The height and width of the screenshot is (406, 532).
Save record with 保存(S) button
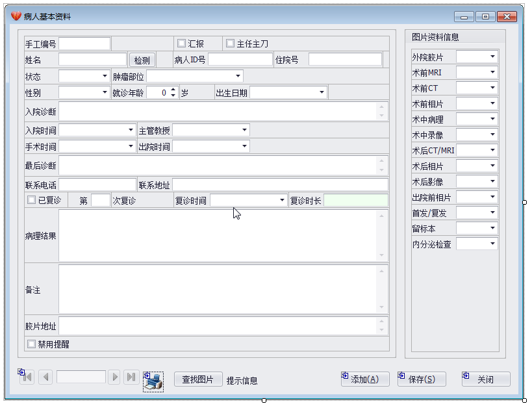[x=422, y=379]
